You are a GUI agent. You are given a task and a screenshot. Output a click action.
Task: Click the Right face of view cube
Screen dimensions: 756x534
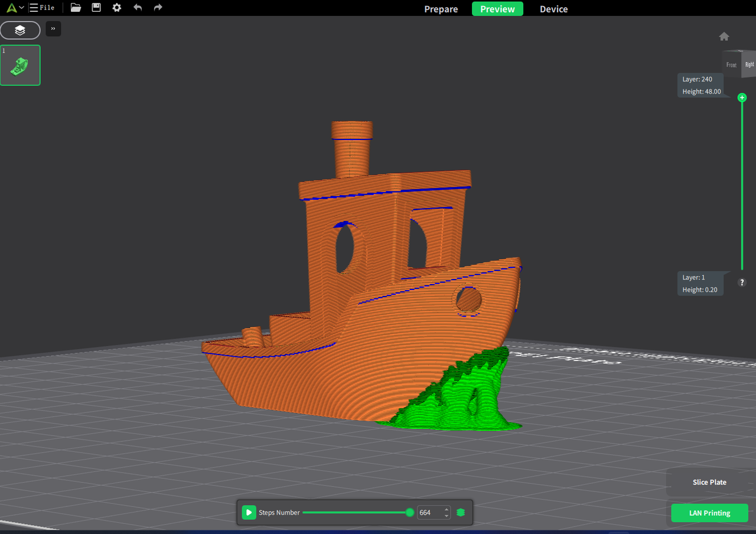pyautogui.click(x=749, y=64)
